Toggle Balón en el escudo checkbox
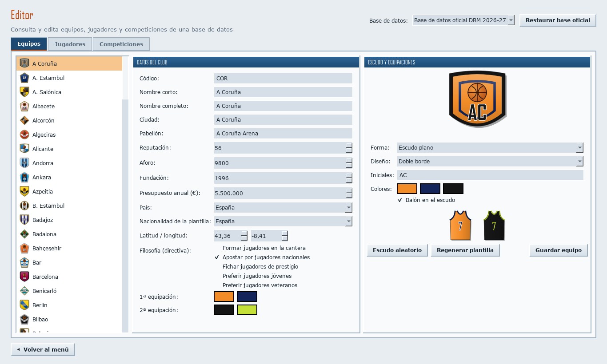The width and height of the screenshot is (607, 364). pyautogui.click(x=427, y=200)
